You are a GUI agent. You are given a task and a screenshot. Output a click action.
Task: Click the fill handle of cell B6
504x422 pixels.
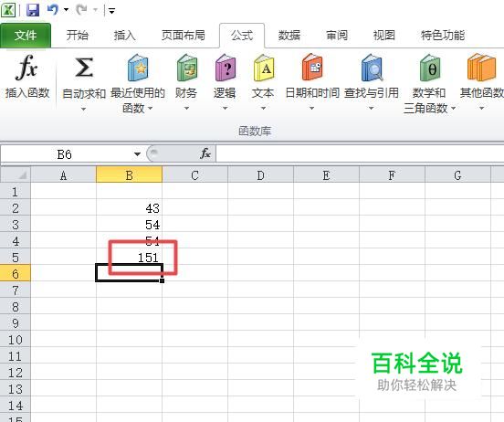click(162, 280)
